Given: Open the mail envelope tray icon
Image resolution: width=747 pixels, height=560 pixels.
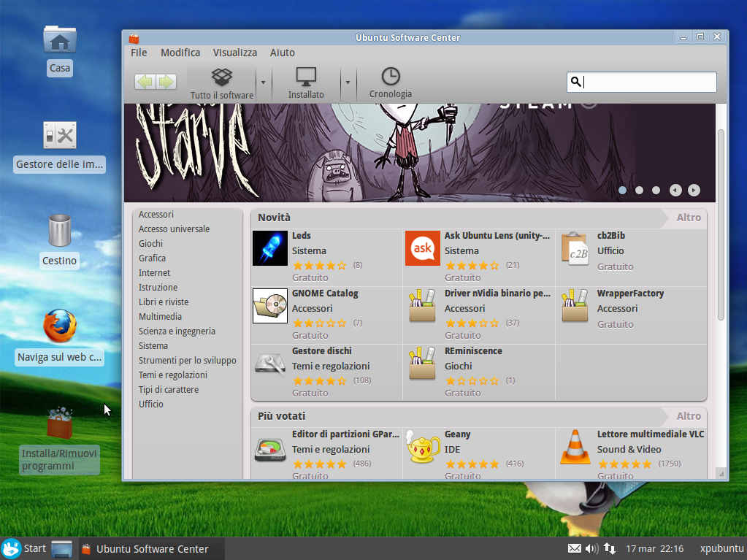Looking at the screenshot, I should [x=575, y=548].
